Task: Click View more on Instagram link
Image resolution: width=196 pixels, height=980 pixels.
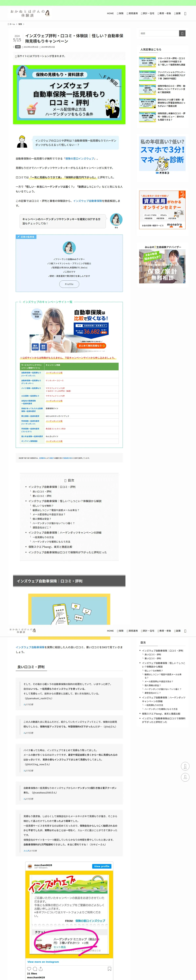Action: click(x=43, y=962)
